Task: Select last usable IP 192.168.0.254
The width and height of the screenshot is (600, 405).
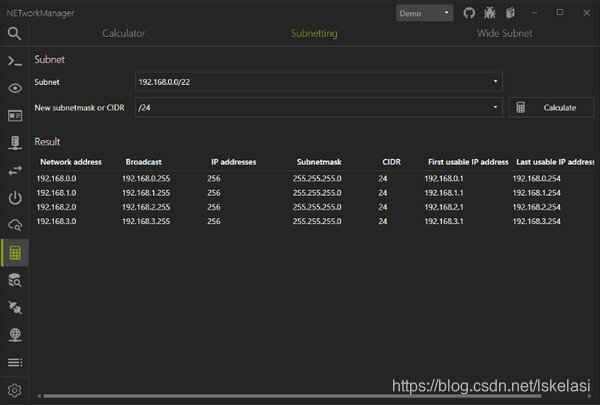Action: click(536, 178)
